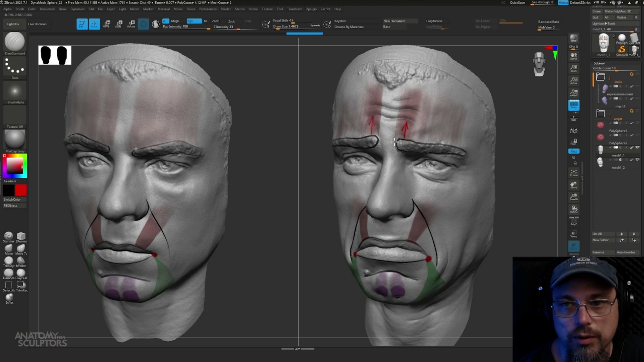
Task: Click the Rotate view icon in right shelf
Action: pos(574,209)
